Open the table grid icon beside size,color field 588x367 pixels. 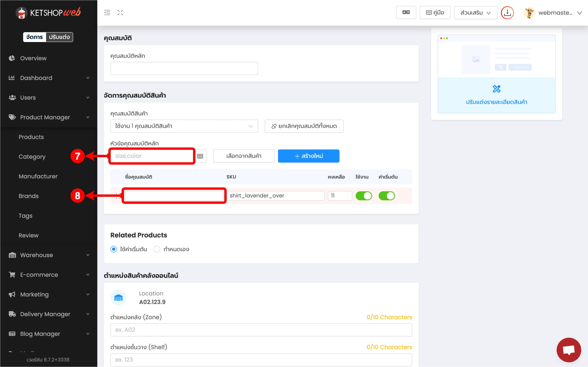[200, 156]
